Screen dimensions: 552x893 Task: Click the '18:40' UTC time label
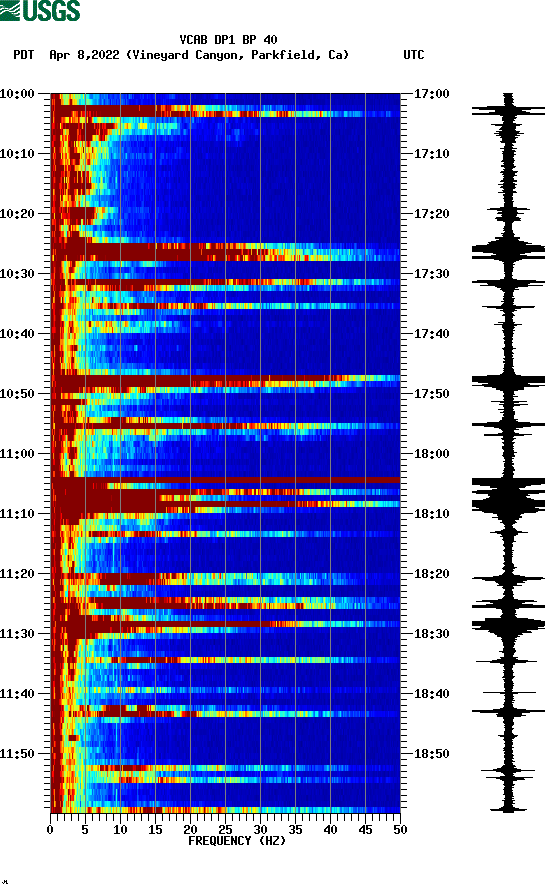(x=431, y=694)
